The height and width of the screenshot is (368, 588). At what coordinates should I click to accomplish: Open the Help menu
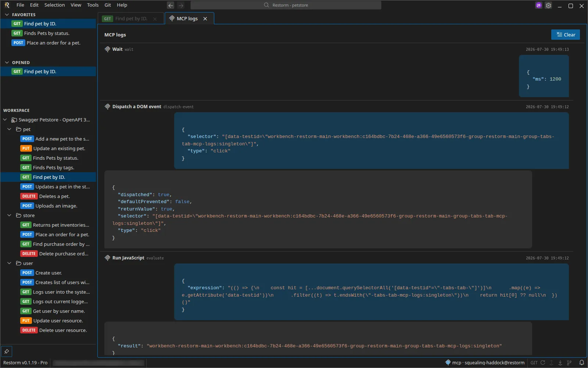point(122,5)
